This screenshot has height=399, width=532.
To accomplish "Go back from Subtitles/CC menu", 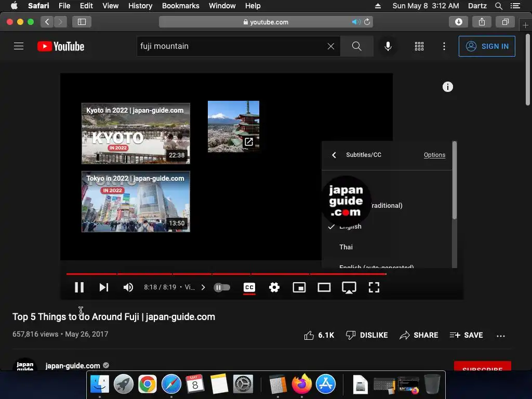I will coord(334,155).
